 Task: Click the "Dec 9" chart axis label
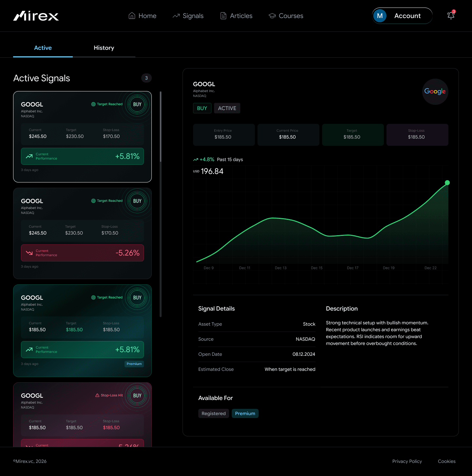point(209,268)
